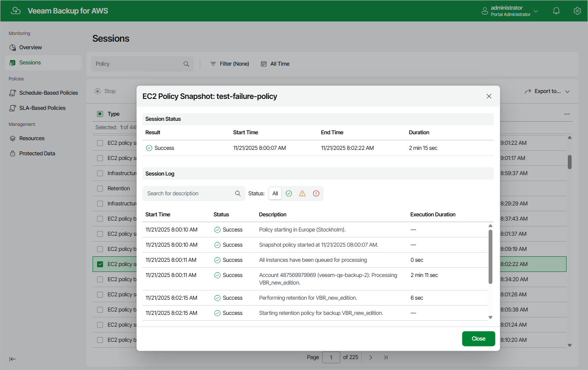
Task: Expand the administrator account dropdown chevron
Action: tap(536, 11)
